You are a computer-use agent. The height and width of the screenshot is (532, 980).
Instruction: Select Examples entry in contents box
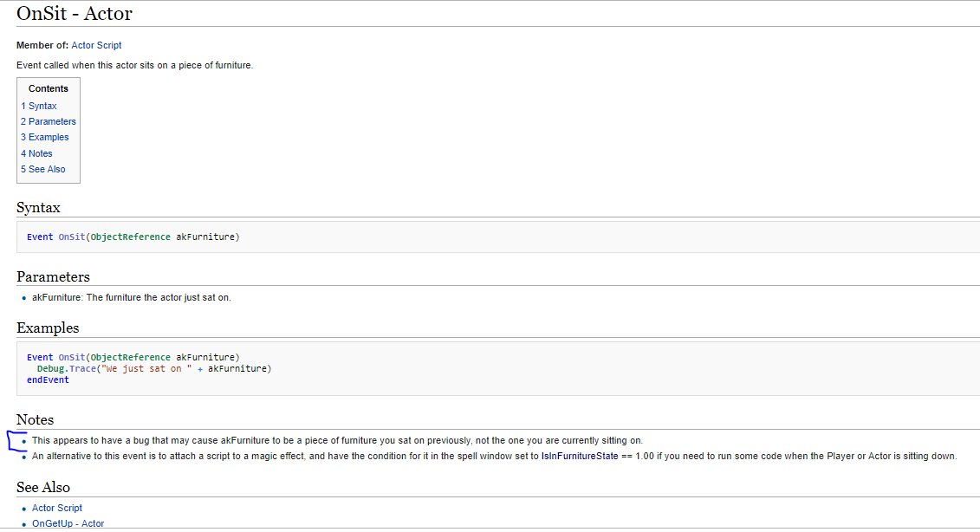[44, 137]
